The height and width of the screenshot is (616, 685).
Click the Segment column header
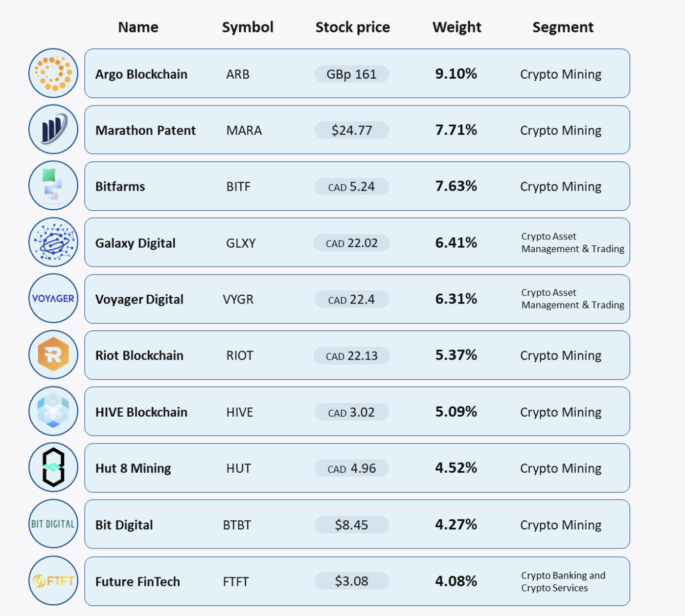(563, 27)
